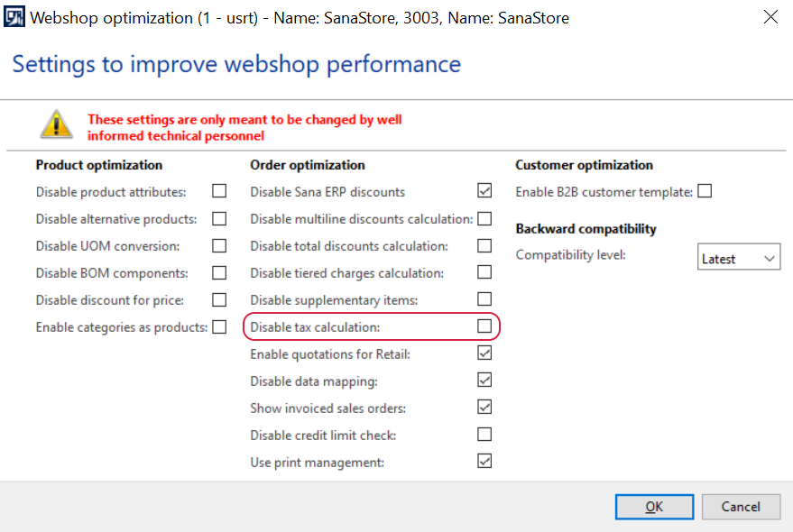Toggle Disable data mapping checkbox
793x532 pixels.
pyautogui.click(x=484, y=380)
